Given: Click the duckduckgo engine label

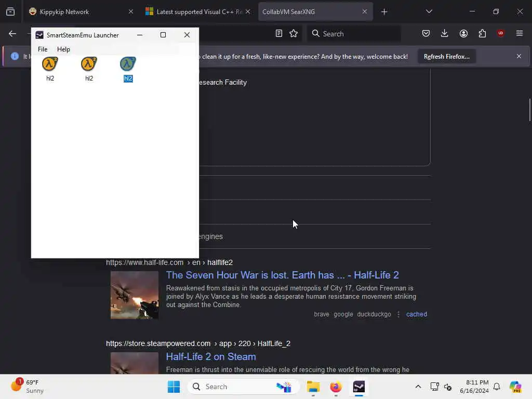Looking at the screenshot, I should click(374, 314).
